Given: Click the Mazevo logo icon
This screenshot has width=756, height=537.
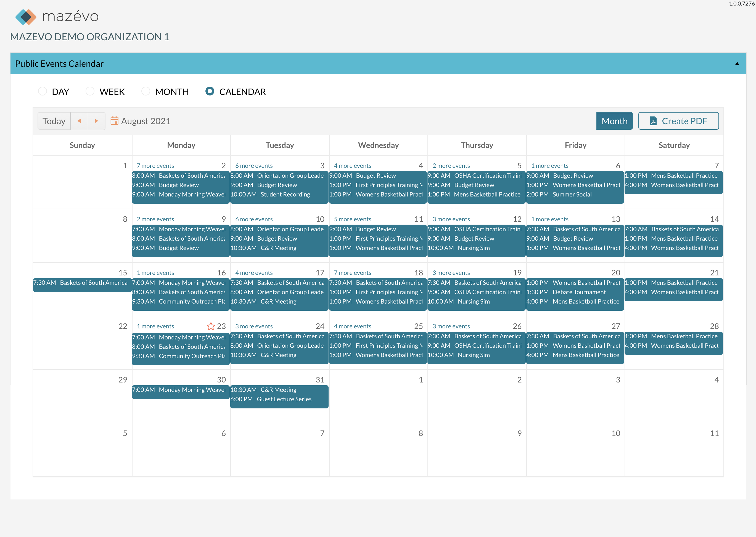Looking at the screenshot, I should point(26,17).
